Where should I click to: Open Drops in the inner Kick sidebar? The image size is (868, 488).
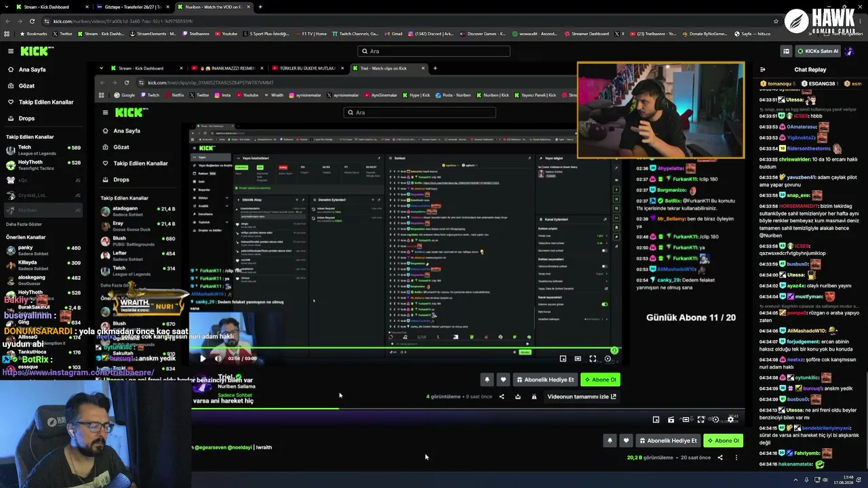[x=121, y=180]
